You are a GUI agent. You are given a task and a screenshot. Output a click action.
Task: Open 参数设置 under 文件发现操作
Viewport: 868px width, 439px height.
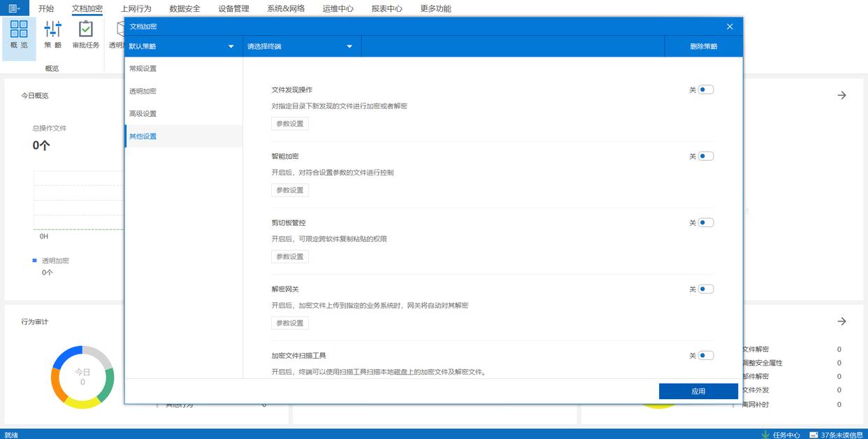pos(290,124)
